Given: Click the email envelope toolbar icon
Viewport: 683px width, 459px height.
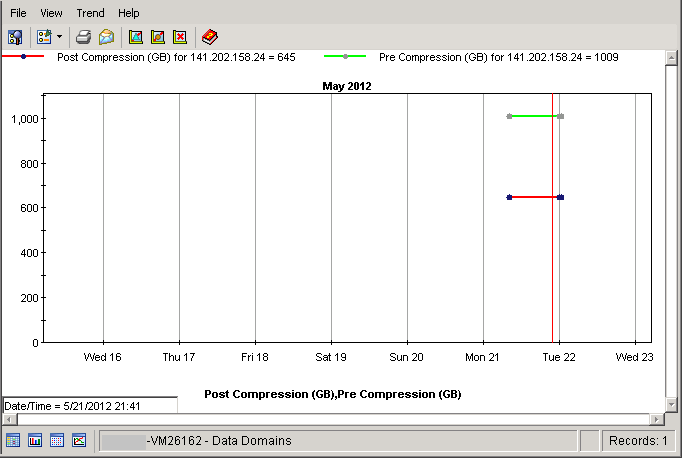Looking at the screenshot, I should click(106, 37).
